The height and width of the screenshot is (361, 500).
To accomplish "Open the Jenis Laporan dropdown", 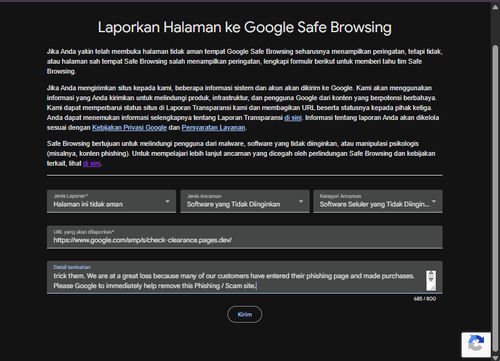I will (x=111, y=201).
